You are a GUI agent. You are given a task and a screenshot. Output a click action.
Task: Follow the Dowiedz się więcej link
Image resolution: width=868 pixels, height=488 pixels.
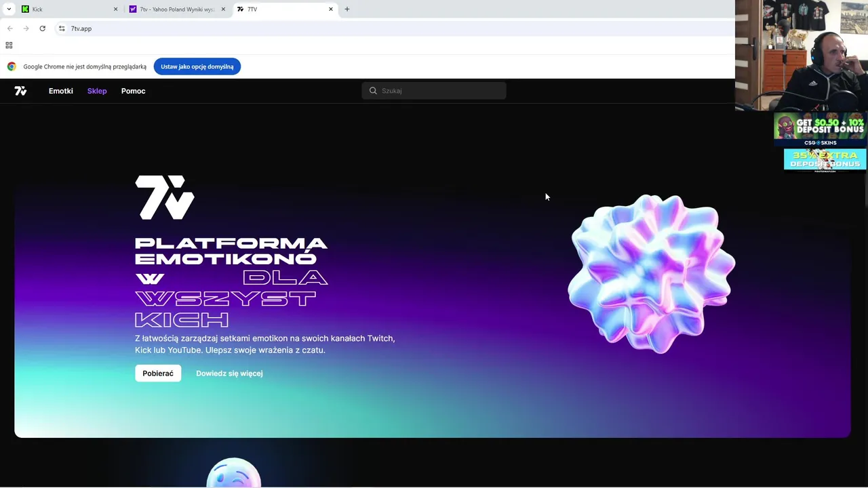229,373
